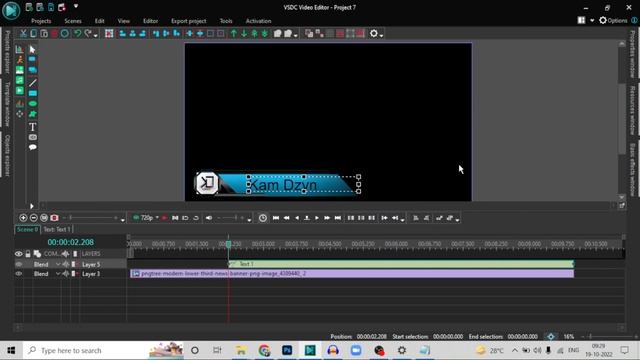Open the Activation menu
Screen dimensions: 640x360
tap(258, 21)
